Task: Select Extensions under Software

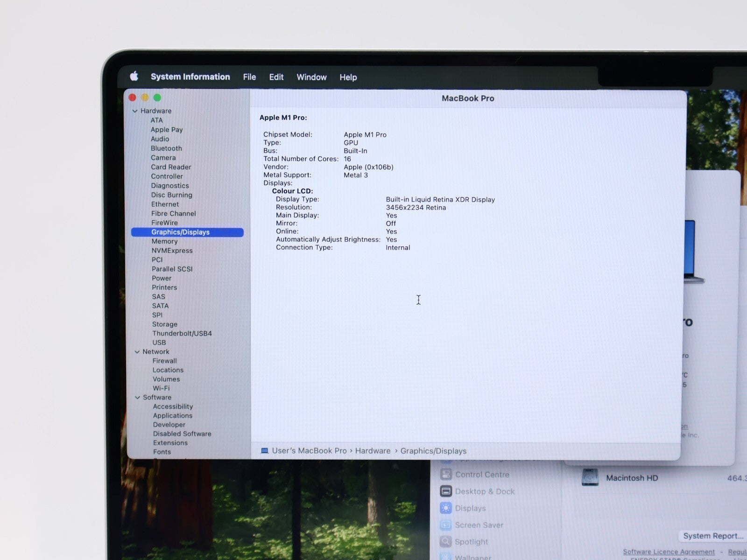Action: pos(170,443)
